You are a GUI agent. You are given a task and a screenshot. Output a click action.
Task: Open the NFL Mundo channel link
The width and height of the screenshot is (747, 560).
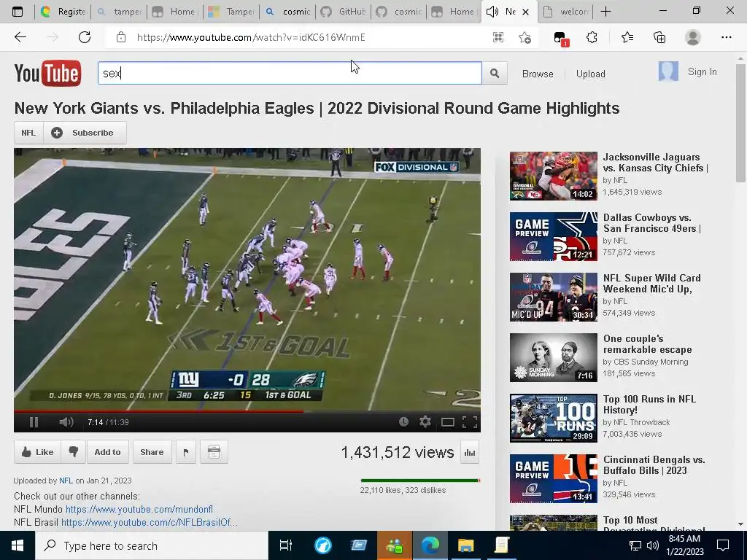coord(139,509)
